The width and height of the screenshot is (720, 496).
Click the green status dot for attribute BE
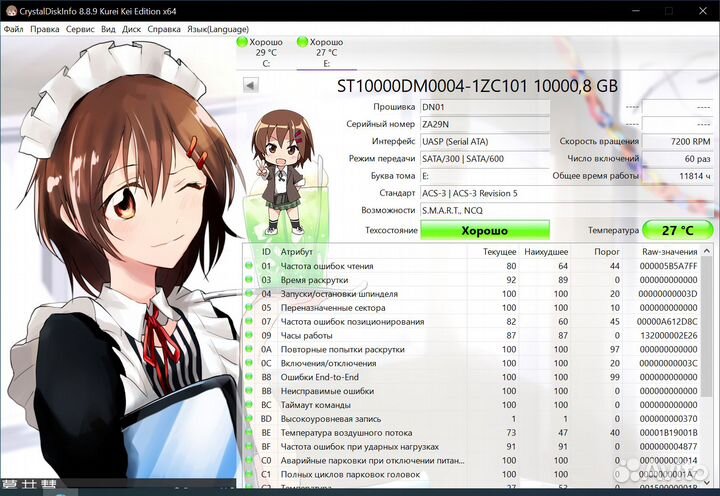tap(249, 433)
